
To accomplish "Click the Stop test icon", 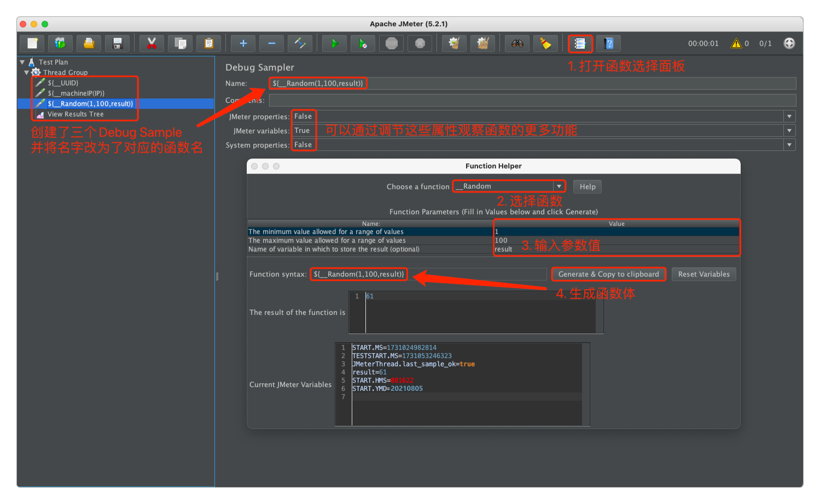I will [391, 43].
